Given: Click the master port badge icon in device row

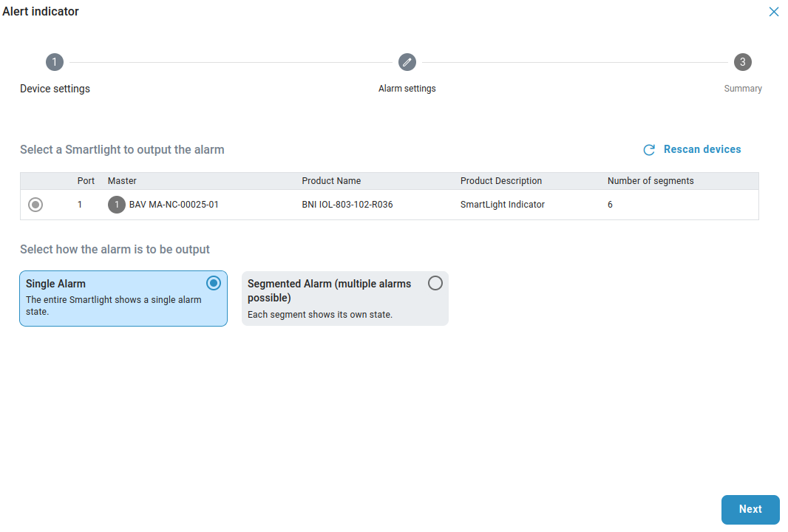Looking at the screenshot, I should coord(117,205).
